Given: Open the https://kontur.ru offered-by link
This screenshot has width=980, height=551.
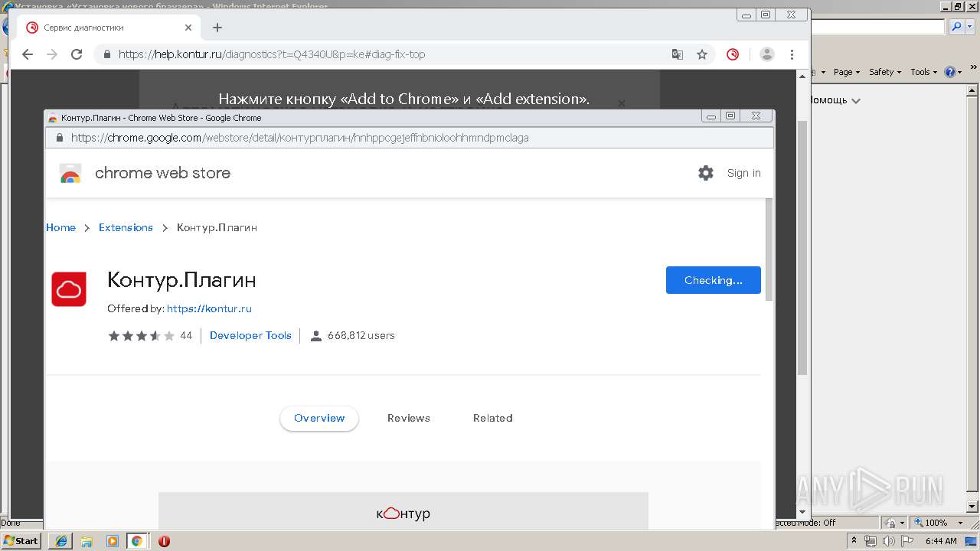Looking at the screenshot, I should (209, 308).
